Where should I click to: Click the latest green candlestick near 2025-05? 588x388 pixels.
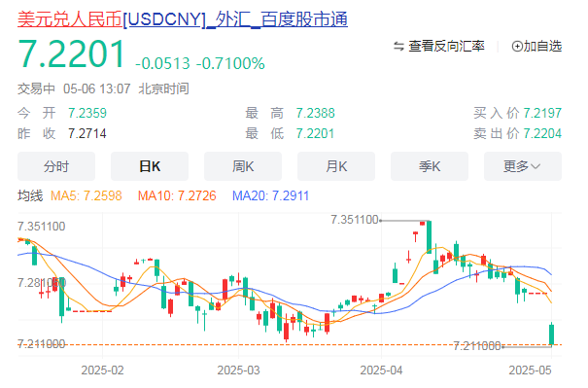pos(552,334)
